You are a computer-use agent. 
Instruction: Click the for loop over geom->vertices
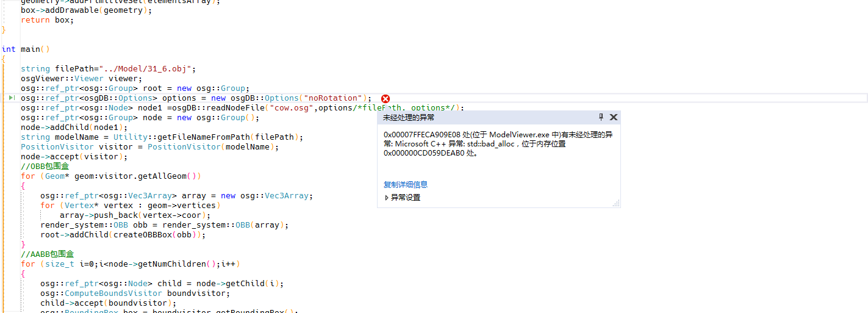(131, 205)
